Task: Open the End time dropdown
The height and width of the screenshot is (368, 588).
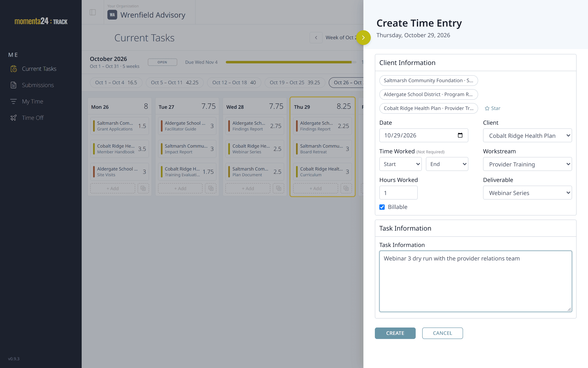Action: coord(447,164)
